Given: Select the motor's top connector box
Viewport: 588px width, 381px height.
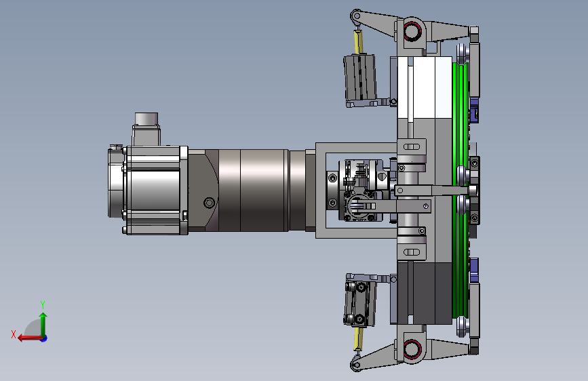Looking at the screenshot, I should [146, 129].
